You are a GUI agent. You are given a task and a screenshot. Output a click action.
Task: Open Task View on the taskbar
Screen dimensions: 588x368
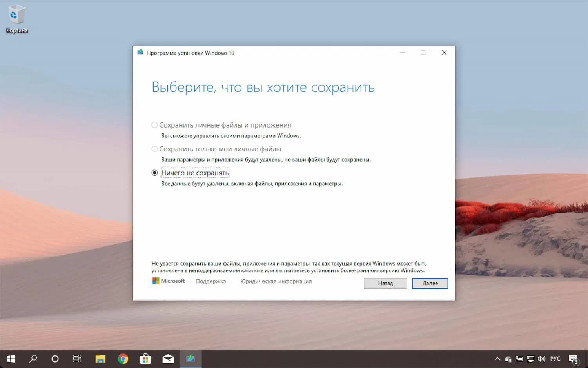coord(77,359)
